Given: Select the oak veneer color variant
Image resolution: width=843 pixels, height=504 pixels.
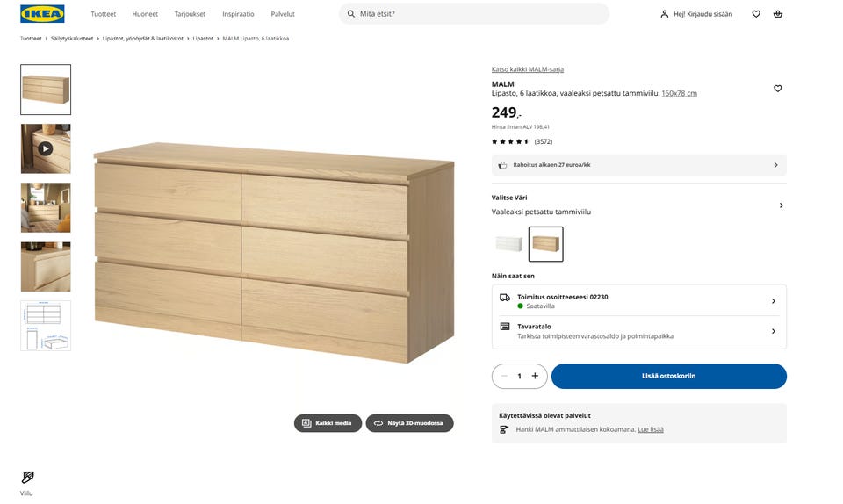Looking at the screenshot, I should pos(545,244).
